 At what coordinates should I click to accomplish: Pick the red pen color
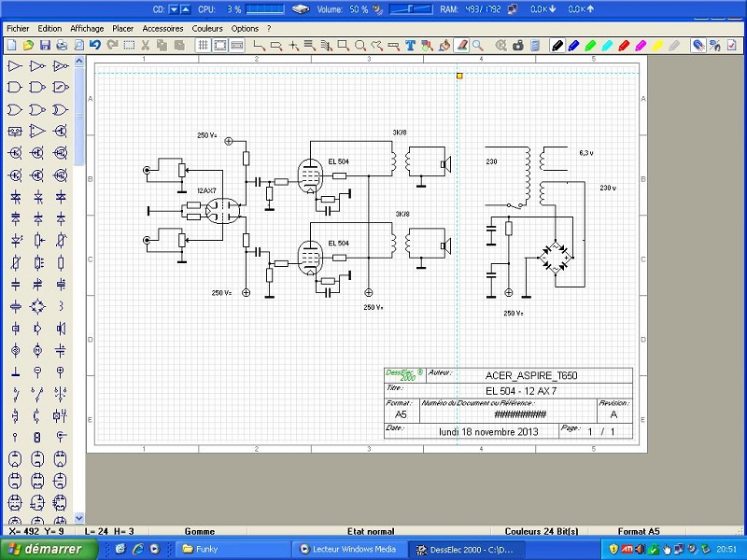[x=624, y=45]
